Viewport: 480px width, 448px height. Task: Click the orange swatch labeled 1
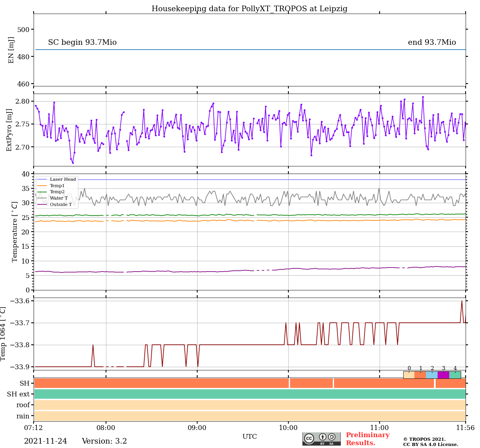pyautogui.click(x=420, y=375)
